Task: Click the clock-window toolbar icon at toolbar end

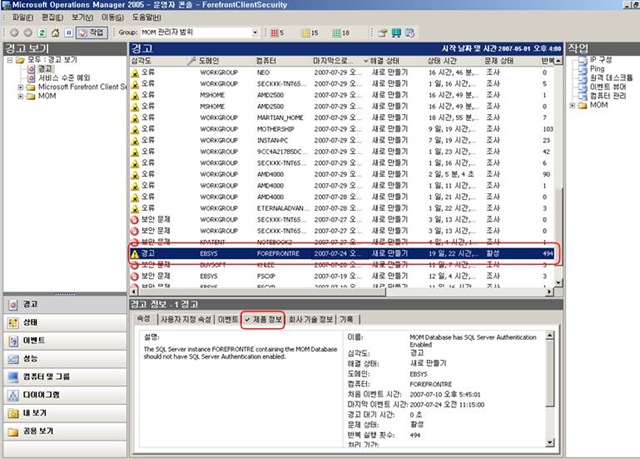Action: pyautogui.click(x=410, y=33)
